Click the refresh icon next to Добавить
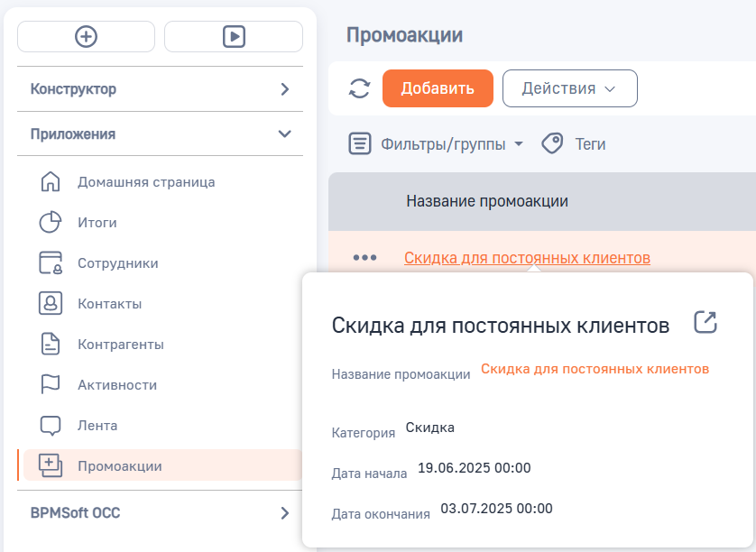This screenshot has width=756, height=552. (360, 88)
